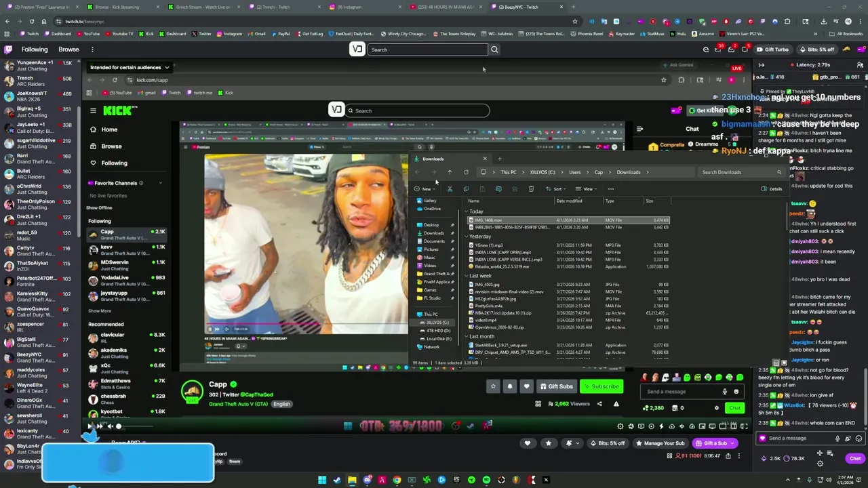Screen dimensions: 868x488
Task: Click the Subscribe button on Kick
Action: point(601,386)
